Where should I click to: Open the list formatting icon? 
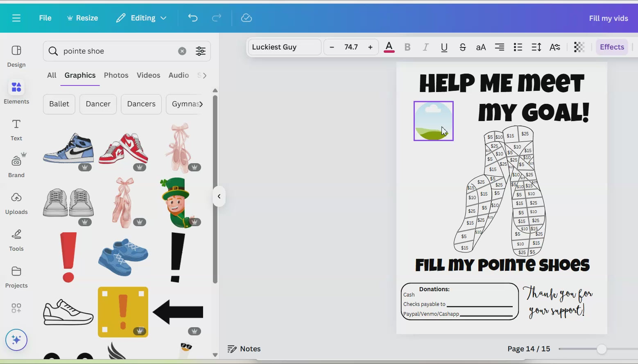pyautogui.click(x=518, y=47)
